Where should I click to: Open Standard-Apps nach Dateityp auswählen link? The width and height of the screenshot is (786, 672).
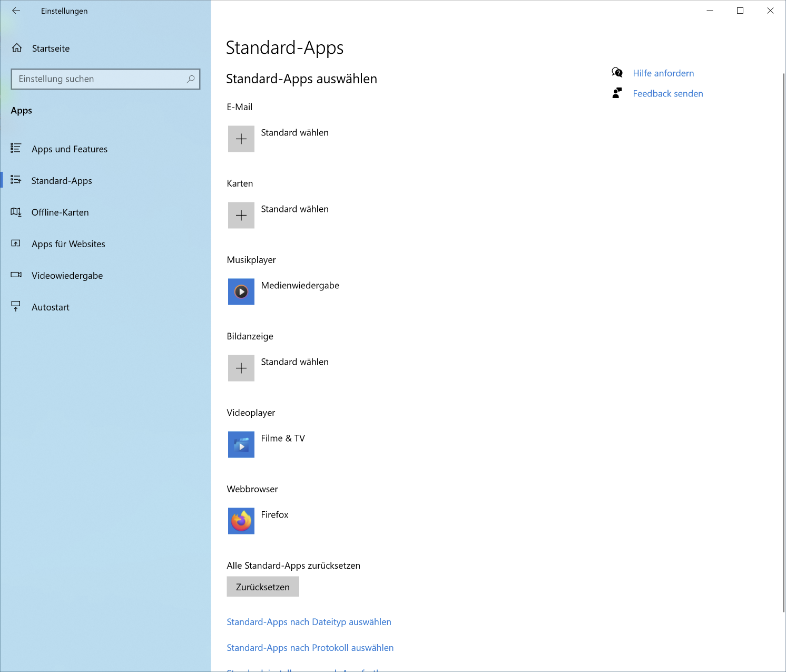tap(309, 622)
